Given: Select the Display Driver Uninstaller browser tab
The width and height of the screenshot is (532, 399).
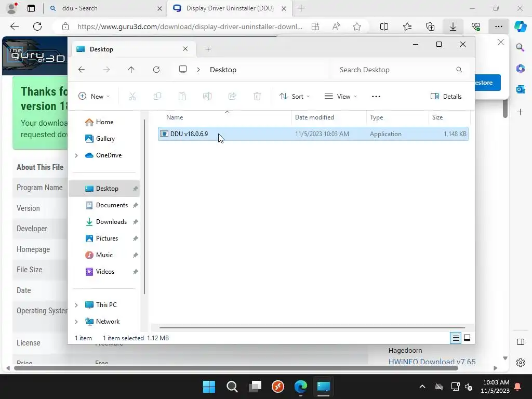Looking at the screenshot, I should tap(229, 8).
